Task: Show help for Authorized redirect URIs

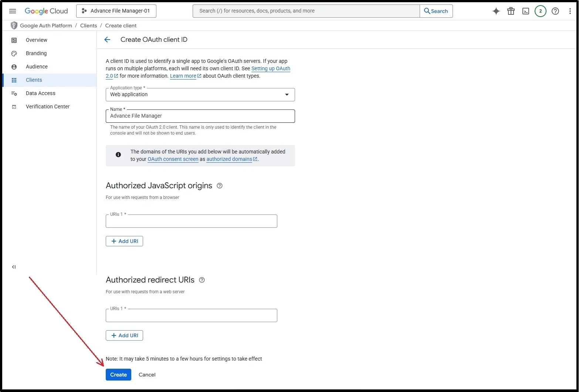Action: [x=202, y=280]
